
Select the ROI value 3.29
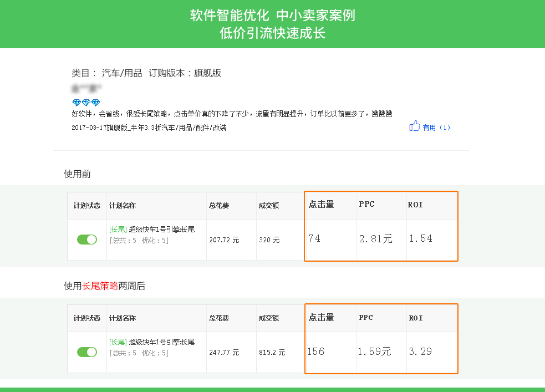tap(420, 352)
